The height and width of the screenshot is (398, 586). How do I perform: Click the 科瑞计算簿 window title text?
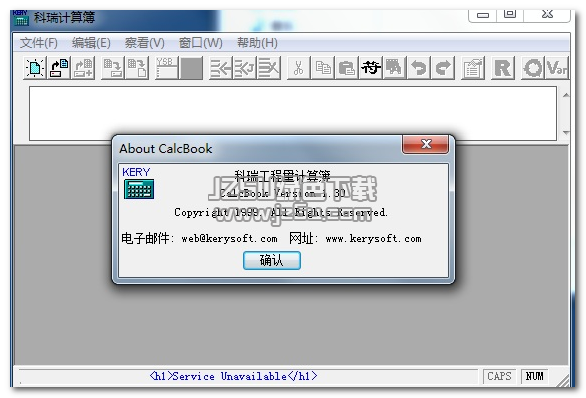(64, 17)
